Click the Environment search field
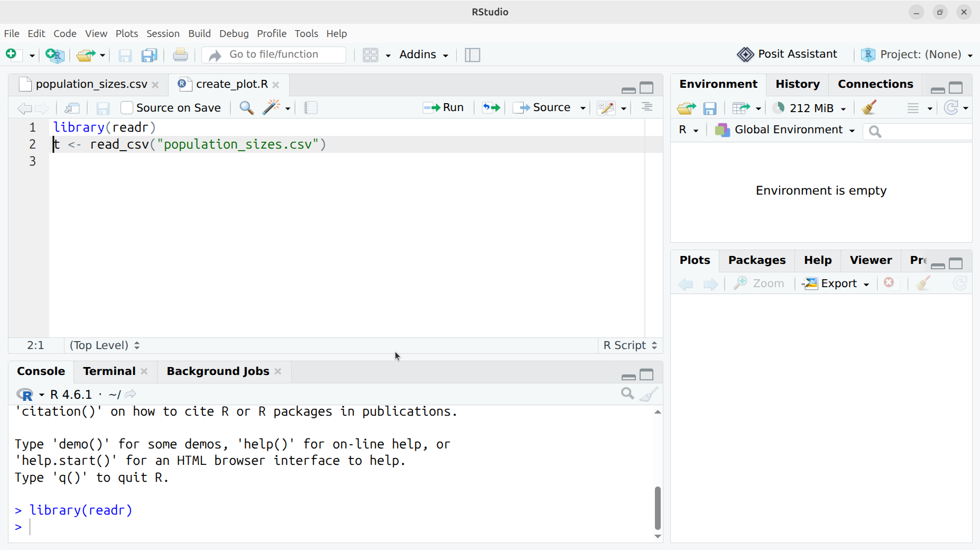Image resolution: width=980 pixels, height=550 pixels. 918,131
